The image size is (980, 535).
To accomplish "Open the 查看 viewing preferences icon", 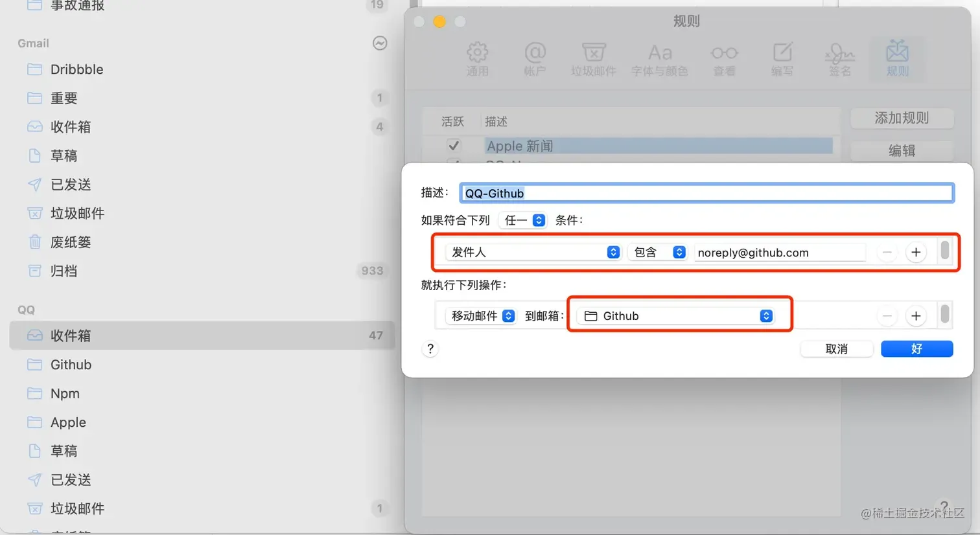I will pyautogui.click(x=724, y=59).
